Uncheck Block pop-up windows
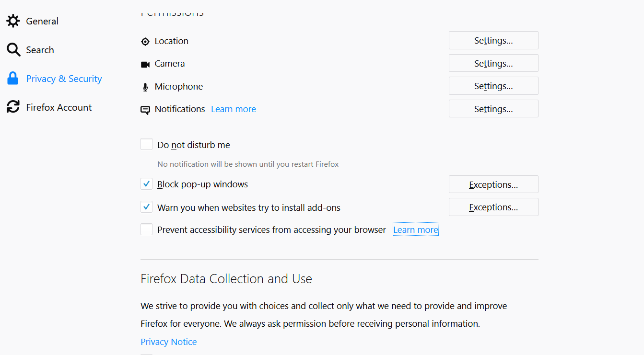Screen dimensions: 644x355 (147, 184)
